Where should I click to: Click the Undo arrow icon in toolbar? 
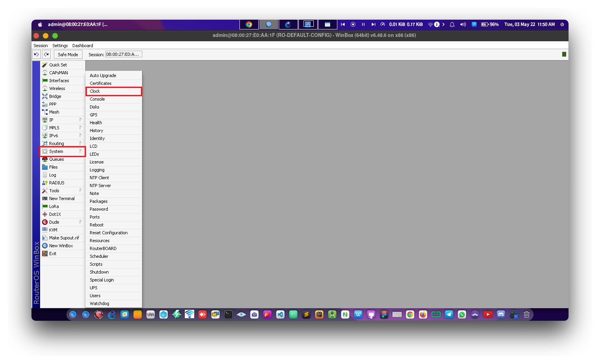coord(36,55)
